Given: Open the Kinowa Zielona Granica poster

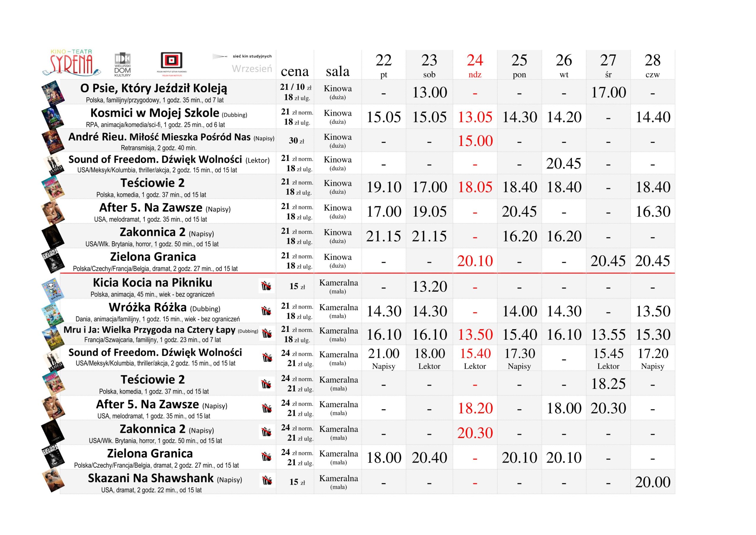Looking at the screenshot, I should pos(53,261).
